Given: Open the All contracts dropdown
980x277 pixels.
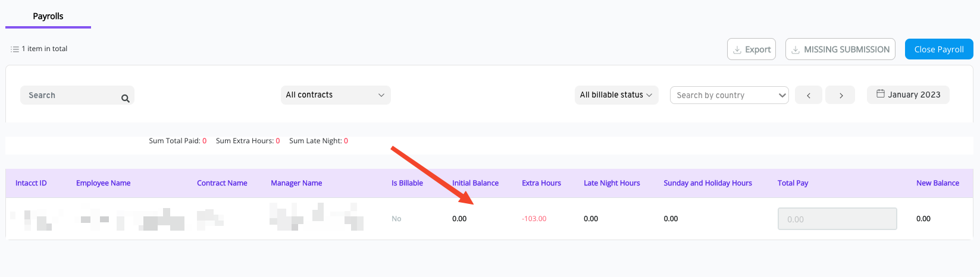Looking at the screenshot, I should [336, 95].
